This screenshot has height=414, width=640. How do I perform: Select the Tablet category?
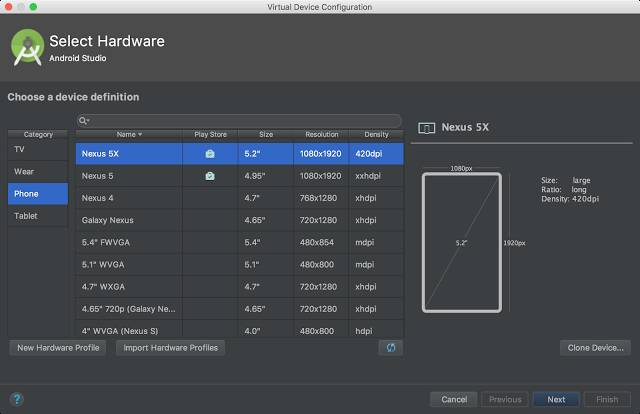pyautogui.click(x=38, y=216)
